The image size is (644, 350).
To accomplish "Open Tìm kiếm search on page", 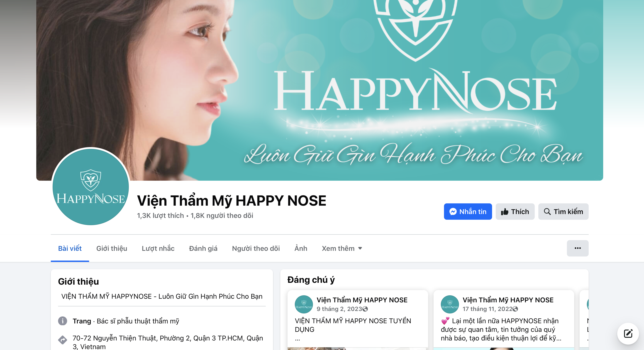I will [x=563, y=212].
